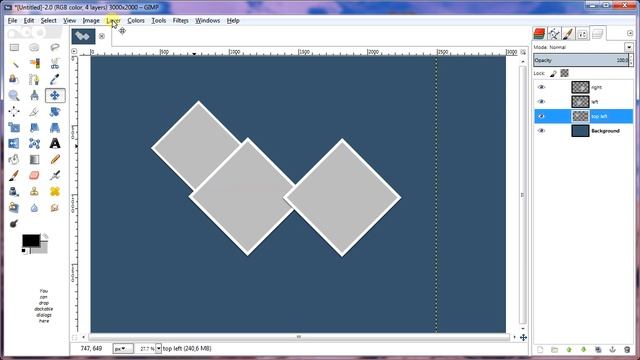This screenshot has width=640, height=360.
Task: Select the Heal tool
Action: click(55, 191)
